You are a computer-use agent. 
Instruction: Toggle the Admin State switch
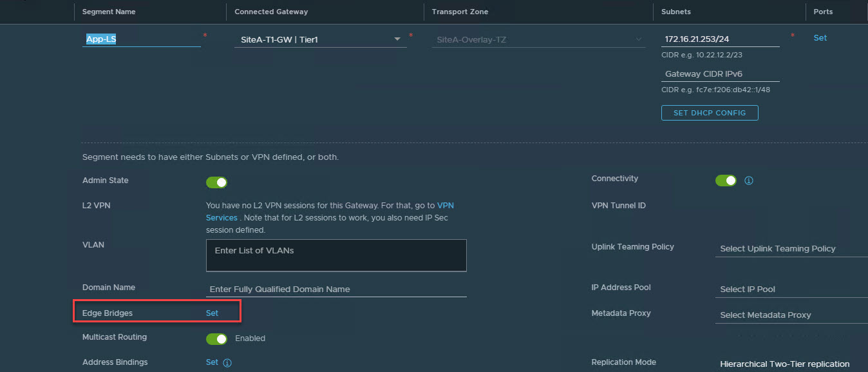(216, 182)
